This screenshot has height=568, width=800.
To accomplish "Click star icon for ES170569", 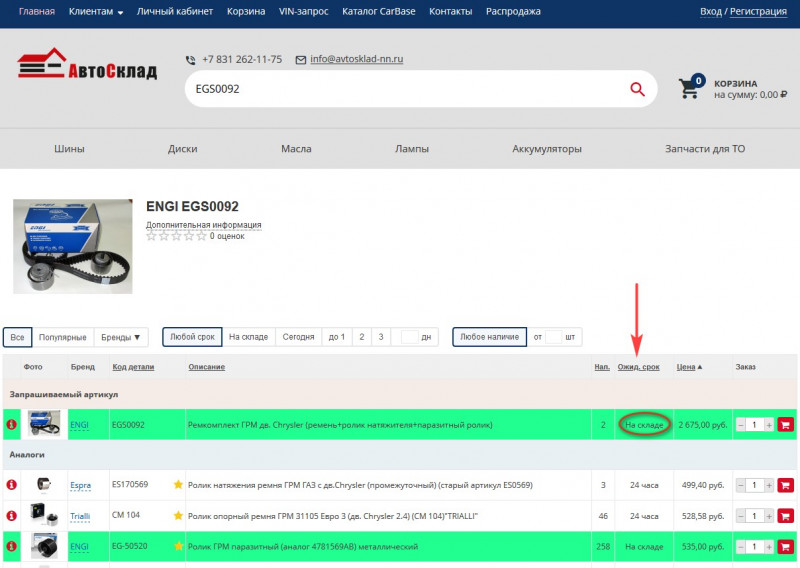I will (x=178, y=484).
